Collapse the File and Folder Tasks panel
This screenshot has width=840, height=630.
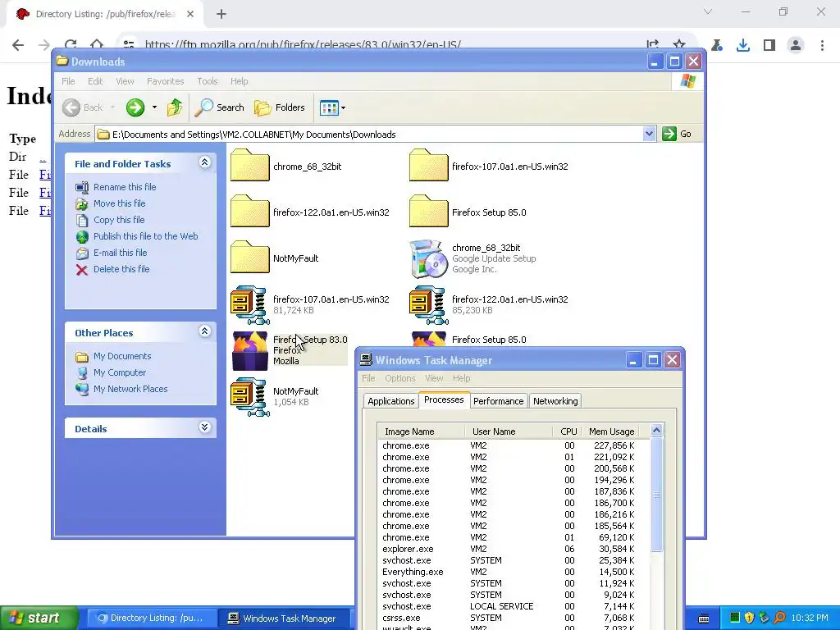click(x=204, y=162)
